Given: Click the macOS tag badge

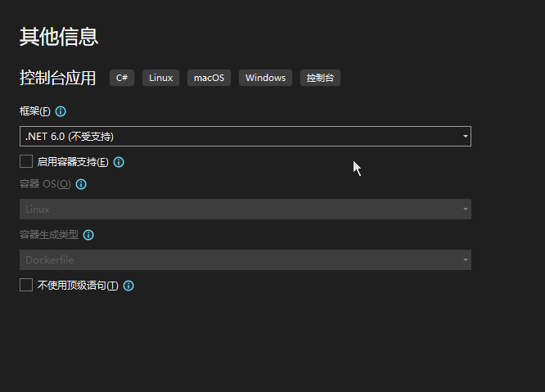Looking at the screenshot, I should pyautogui.click(x=209, y=78).
